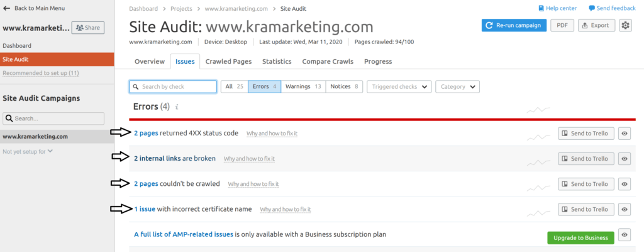Click Upgrade to Business button
644x252 pixels.
(x=580, y=238)
